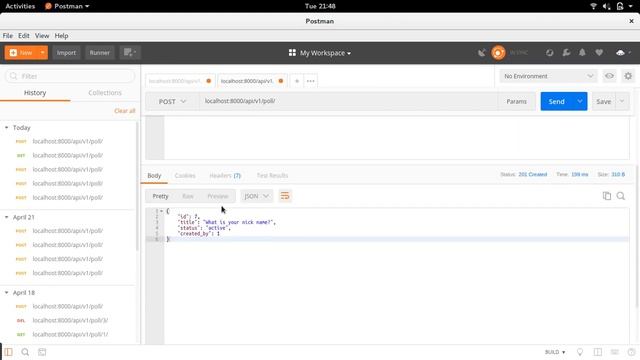The height and width of the screenshot is (360, 640).
Task: Open the Save button dropdown arrow
Action: [622, 101]
